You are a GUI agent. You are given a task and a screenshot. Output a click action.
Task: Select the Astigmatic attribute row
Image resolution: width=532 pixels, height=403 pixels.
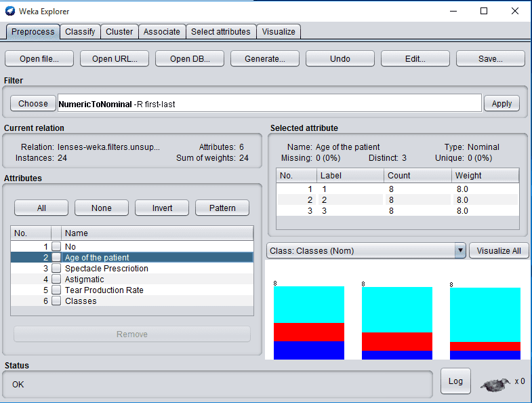point(132,279)
